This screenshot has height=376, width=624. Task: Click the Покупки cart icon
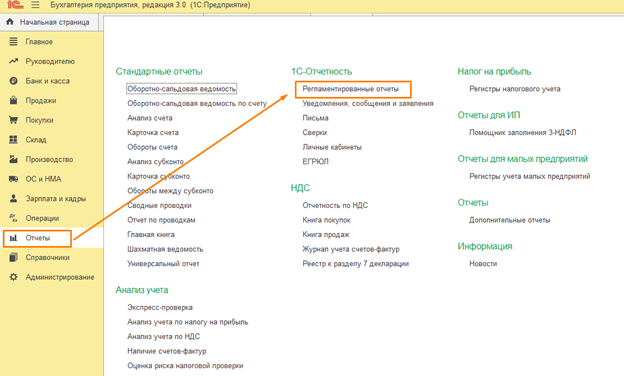point(14,120)
